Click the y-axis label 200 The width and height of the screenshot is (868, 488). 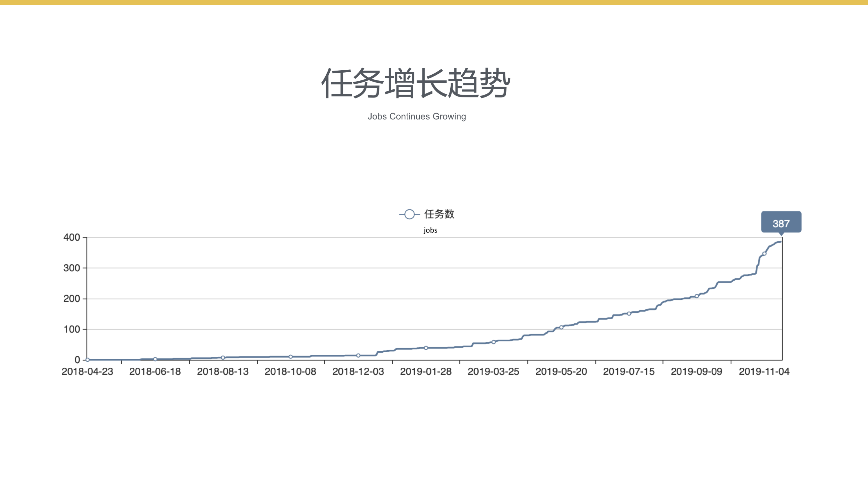click(x=72, y=299)
